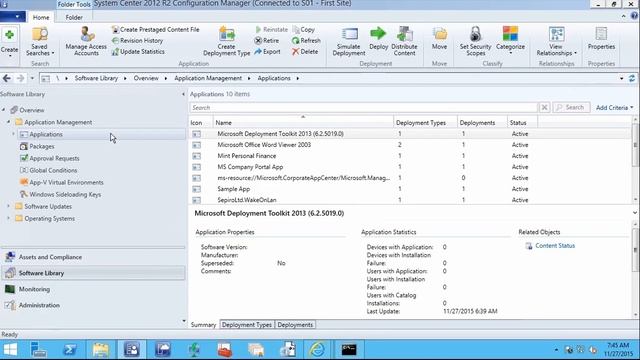Screen dimensions: 640x360
Task: Select the Software Library workspace
Action: 93,273
